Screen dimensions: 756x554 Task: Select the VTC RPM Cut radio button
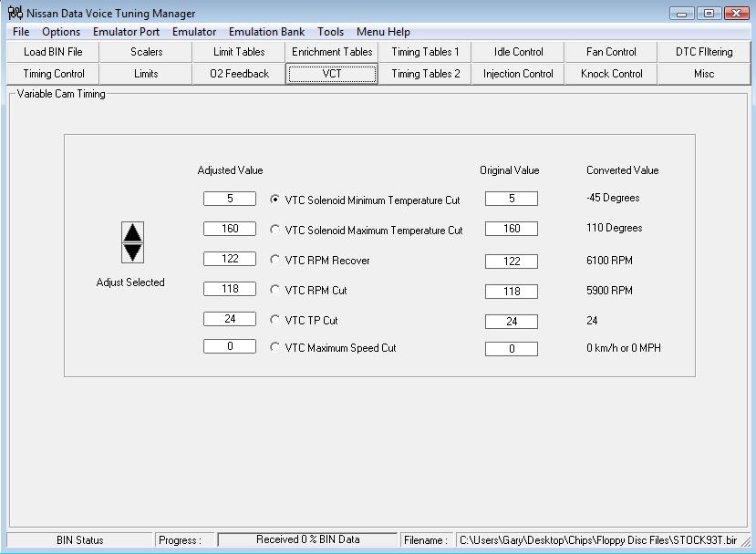click(275, 291)
